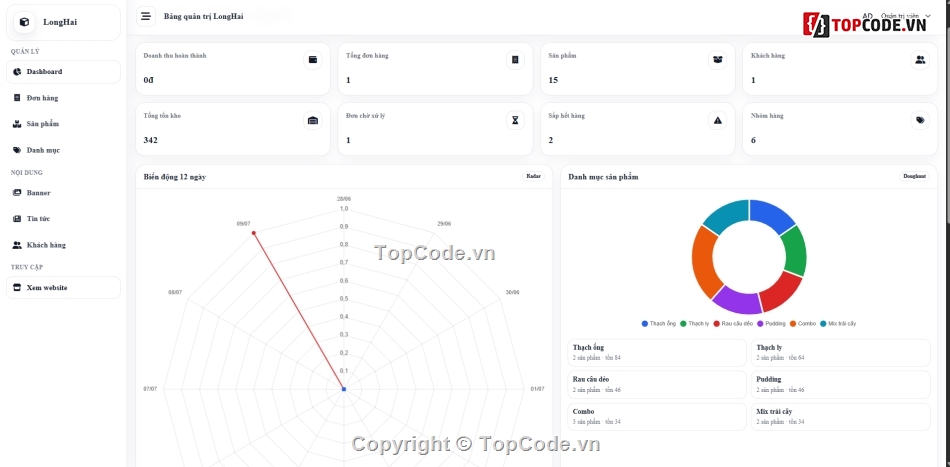Expand the Quản trị viên account dropdown
The image size is (950, 467).
tap(898, 16)
